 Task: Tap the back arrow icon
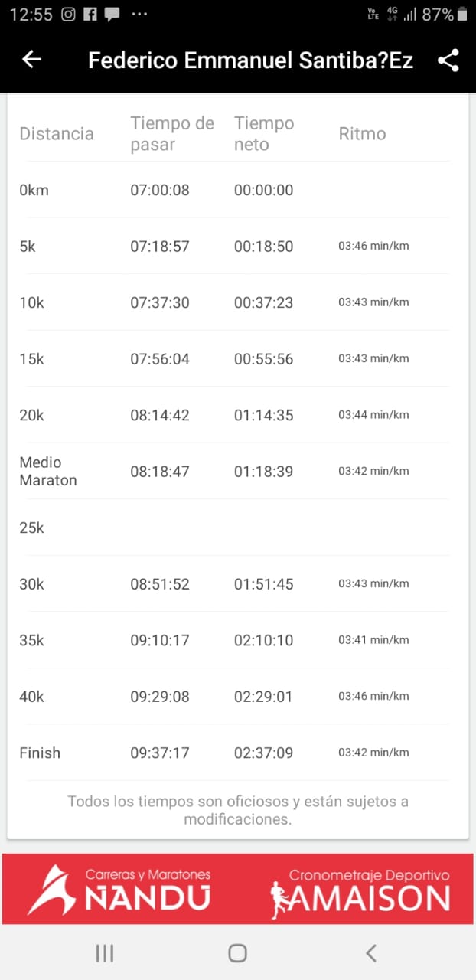pyautogui.click(x=31, y=60)
